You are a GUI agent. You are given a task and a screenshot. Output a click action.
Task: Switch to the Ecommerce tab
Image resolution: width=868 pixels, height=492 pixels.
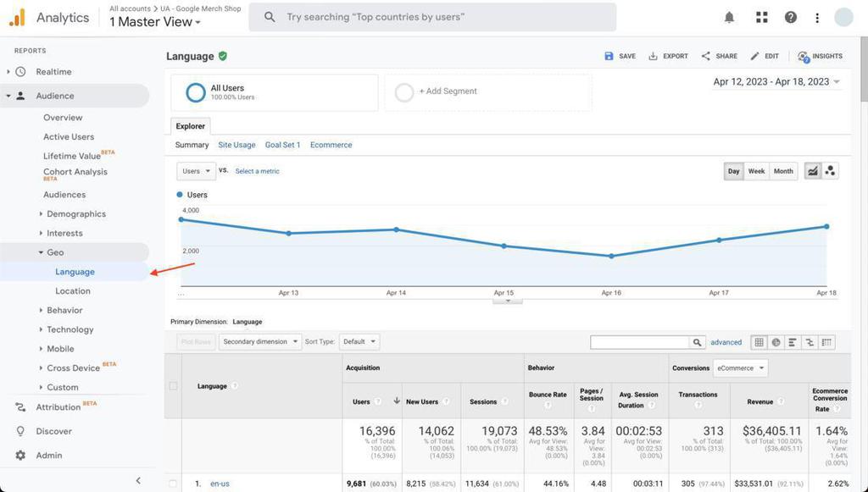click(x=331, y=145)
